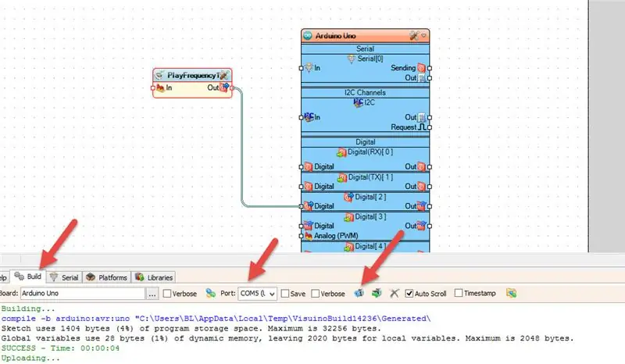Image resolution: width=625 pixels, height=364 pixels.
Task: Disable the Auto Scroll checkbox
Action: point(409,294)
